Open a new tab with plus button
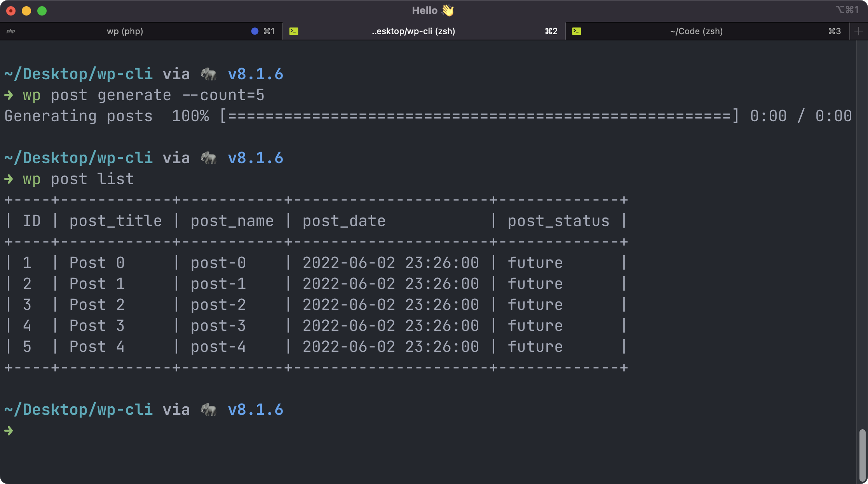 (x=859, y=31)
